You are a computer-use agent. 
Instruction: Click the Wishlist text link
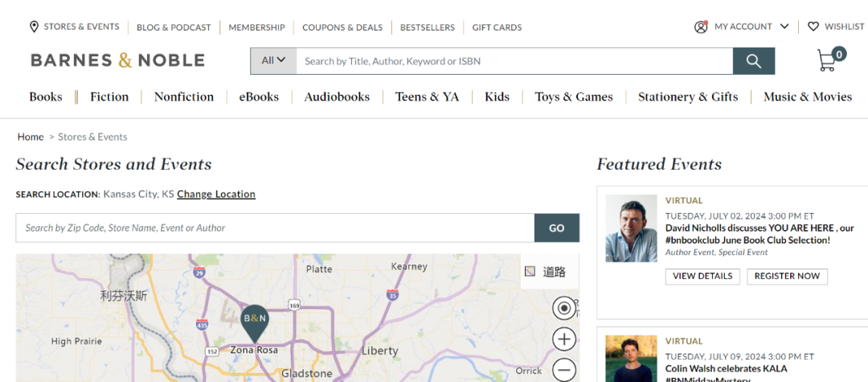click(844, 27)
